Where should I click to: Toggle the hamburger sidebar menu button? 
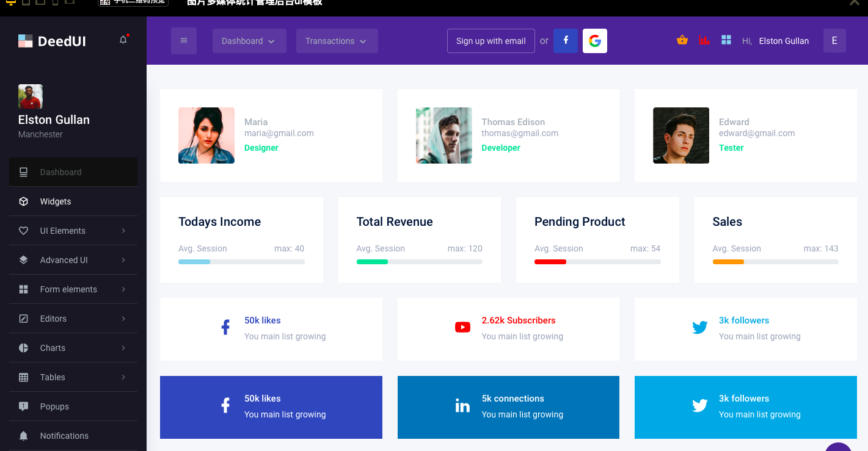click(x=184, y=41)
